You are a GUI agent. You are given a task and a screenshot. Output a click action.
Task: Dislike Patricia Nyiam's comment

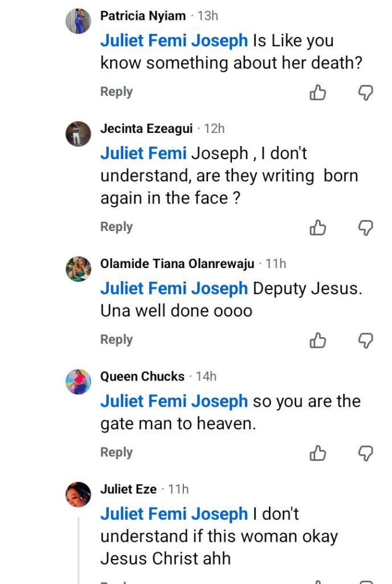[x=365, y=93]
